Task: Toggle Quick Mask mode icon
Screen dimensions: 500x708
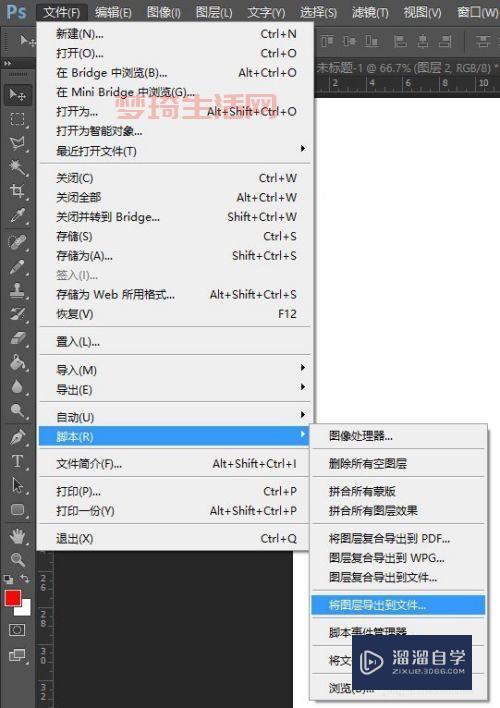Action: (17, 630)
